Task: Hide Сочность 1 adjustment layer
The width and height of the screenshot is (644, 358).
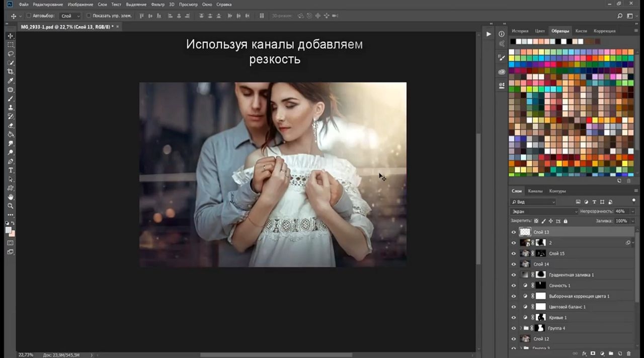Action: [514, 285]
